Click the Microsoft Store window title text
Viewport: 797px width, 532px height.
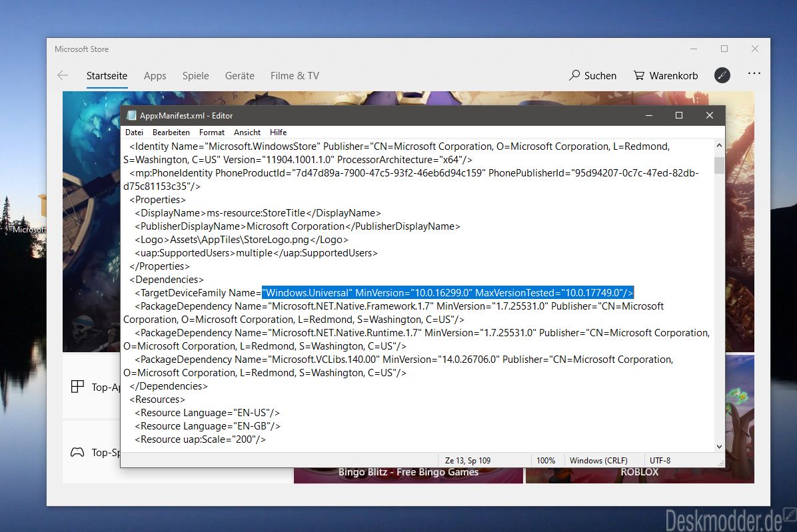[81, 49]
